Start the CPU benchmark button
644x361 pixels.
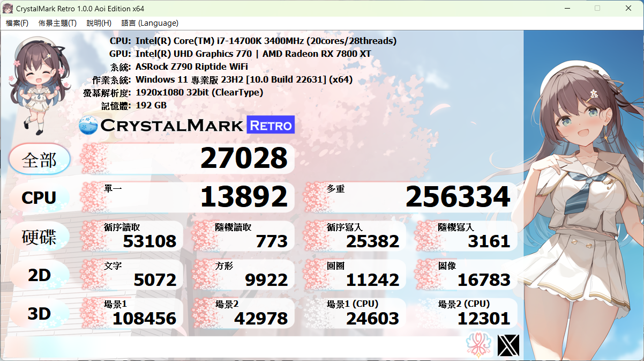point(39,197)
